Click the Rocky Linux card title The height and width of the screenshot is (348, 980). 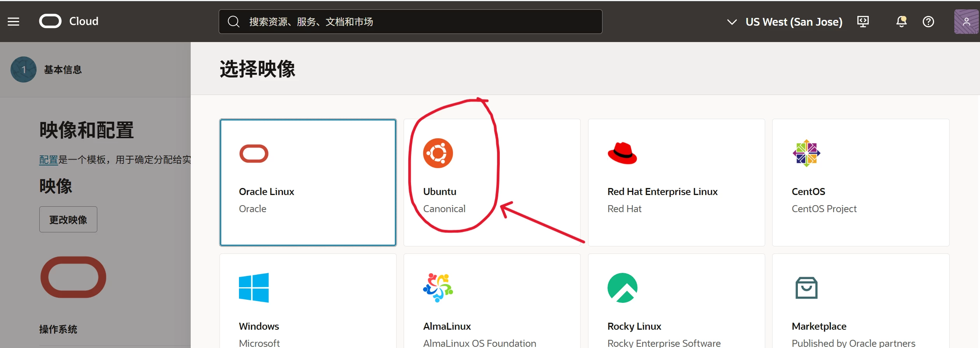[634, 326]
